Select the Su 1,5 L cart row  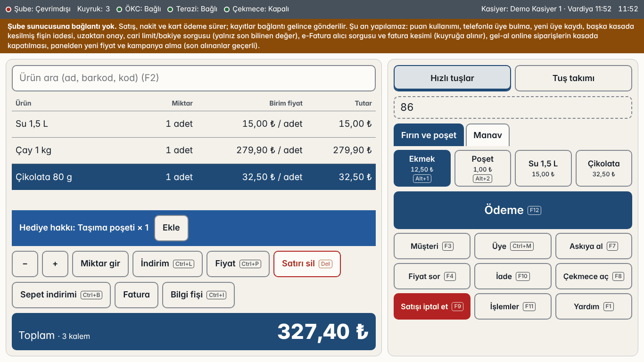coord(194,124)
